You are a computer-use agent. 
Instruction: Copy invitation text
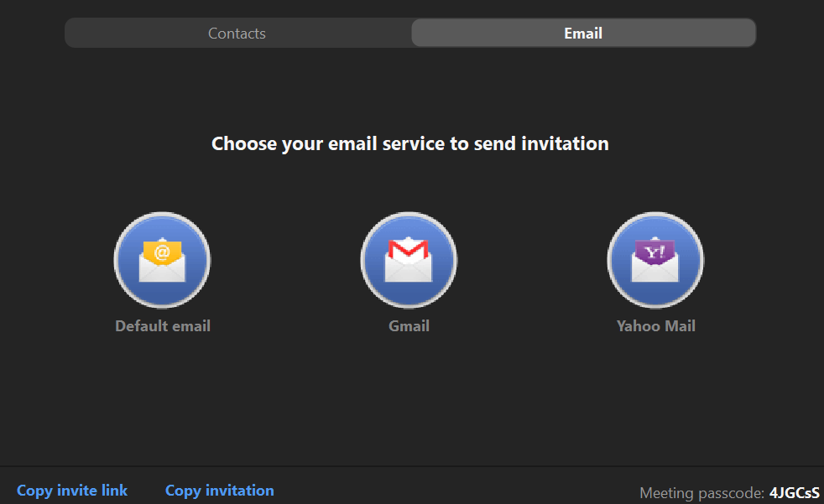(220, 491)
